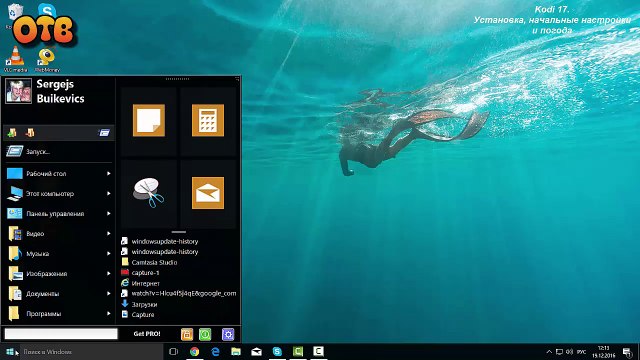Click the green power icon in start menu

[x=205, y=334]
